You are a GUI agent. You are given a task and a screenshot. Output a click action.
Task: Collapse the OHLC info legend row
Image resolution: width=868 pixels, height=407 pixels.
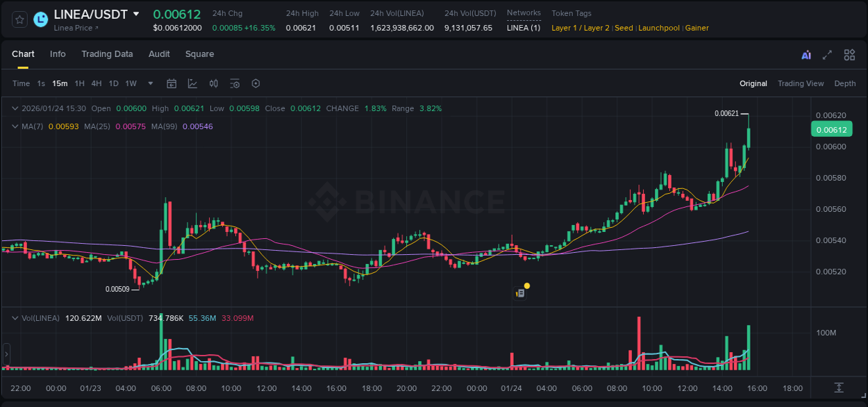[15, 108]
